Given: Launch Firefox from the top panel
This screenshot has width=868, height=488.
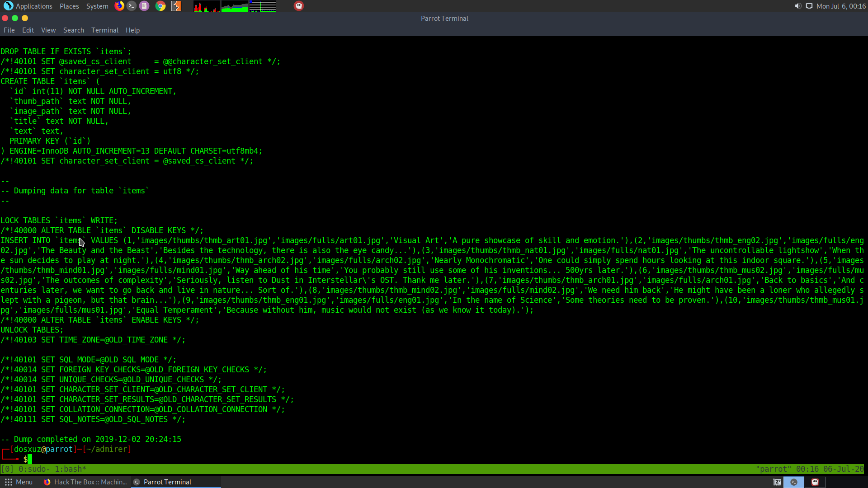Looking at the screenshot, I should tap(119, 6).
